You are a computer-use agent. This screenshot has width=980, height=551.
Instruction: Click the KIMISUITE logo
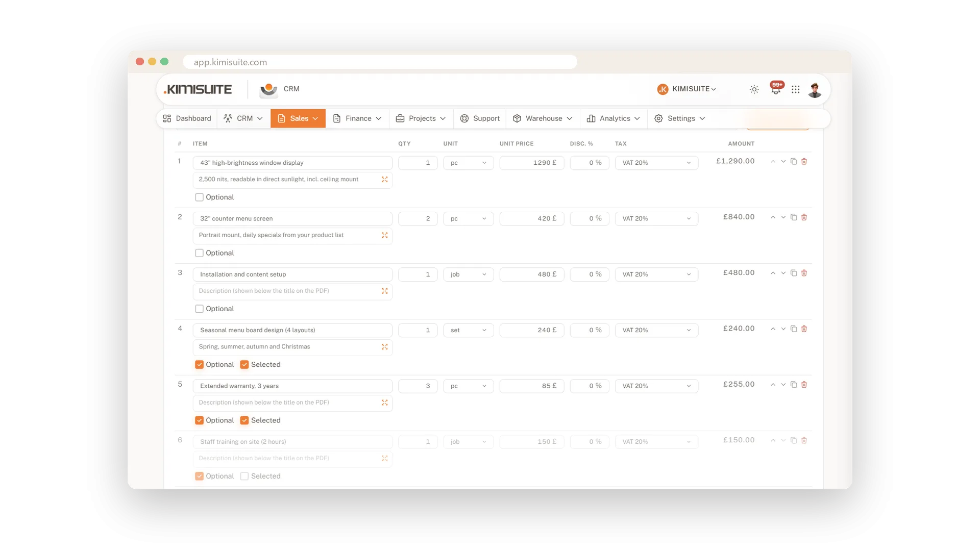[x=198, y=89]
